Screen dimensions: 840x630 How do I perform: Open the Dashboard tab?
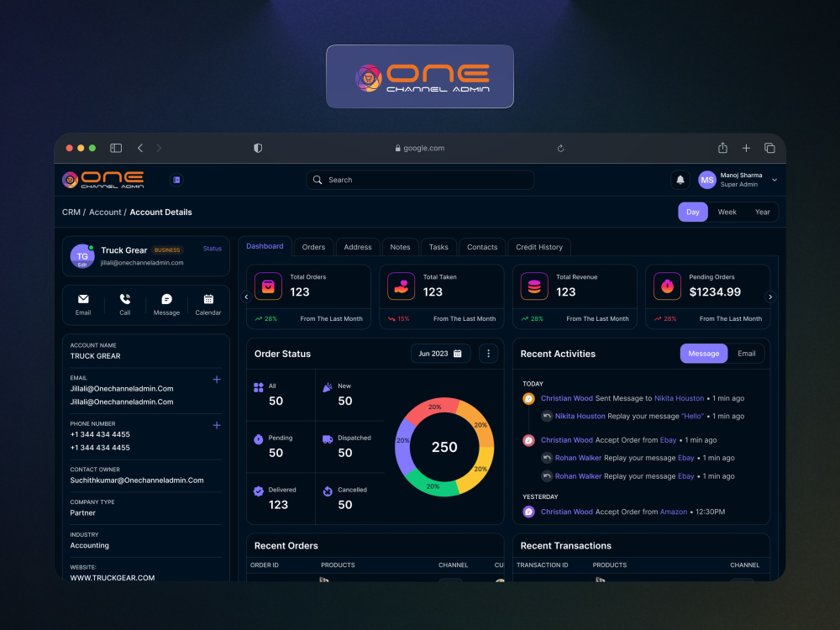[x=265, y=246]
